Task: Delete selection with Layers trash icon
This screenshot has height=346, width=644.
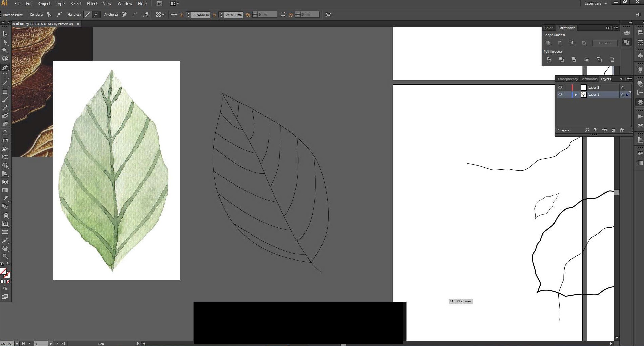Action: [622, 130]
